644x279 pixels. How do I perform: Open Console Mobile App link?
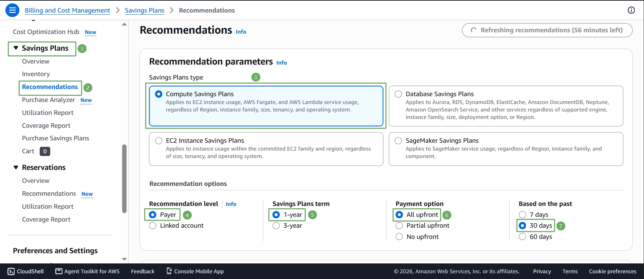tap(195, 271)
